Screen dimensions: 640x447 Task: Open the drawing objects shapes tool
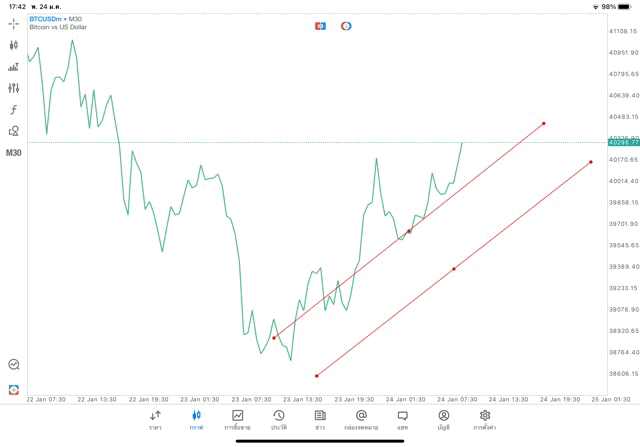tap(14, 131)
